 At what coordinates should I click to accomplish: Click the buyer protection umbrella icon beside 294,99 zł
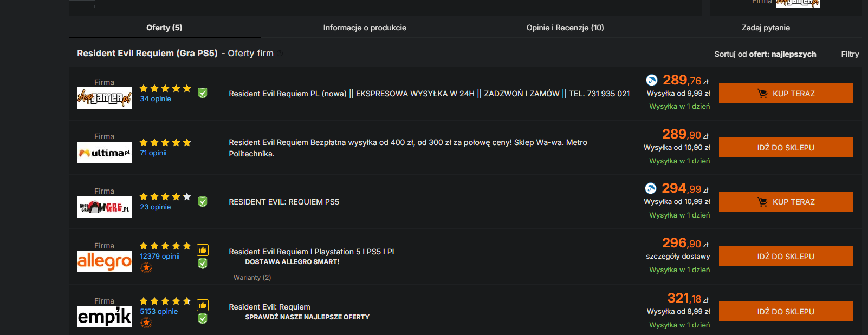651,188
